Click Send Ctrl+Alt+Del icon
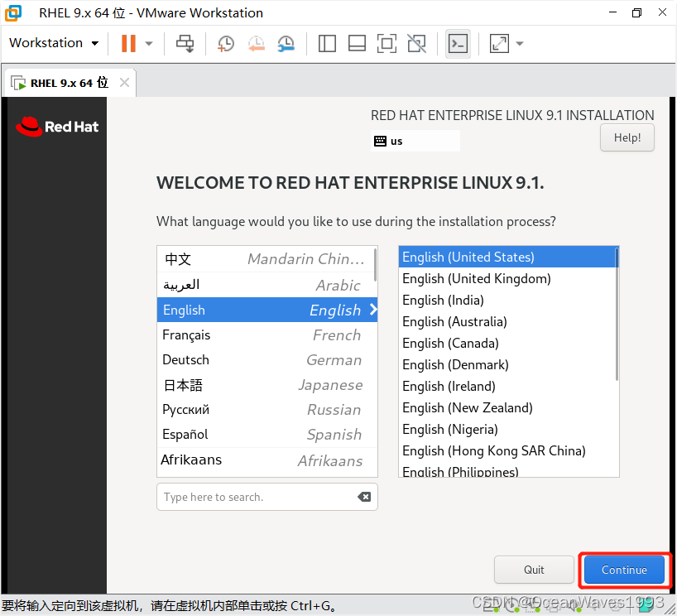 coord(185,43)
